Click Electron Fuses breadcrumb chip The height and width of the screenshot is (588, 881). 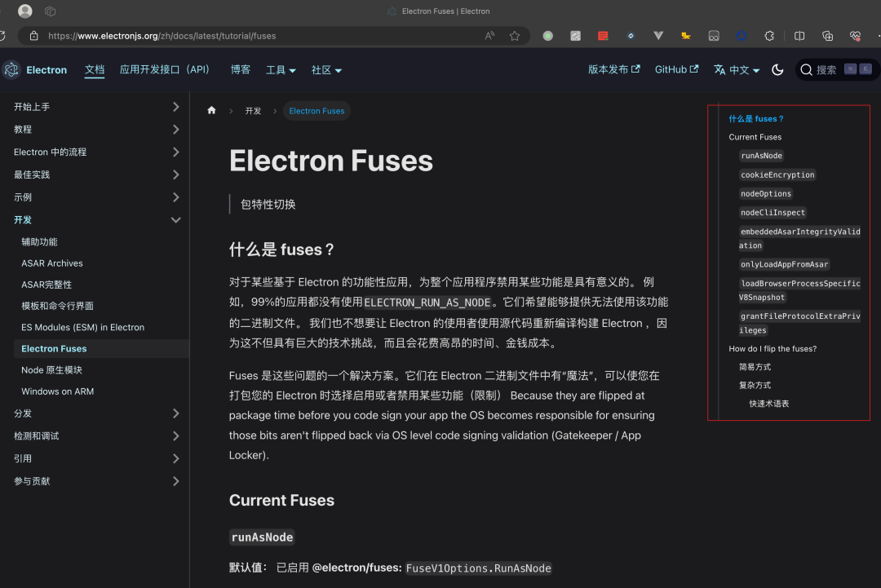tap(317, 111)
